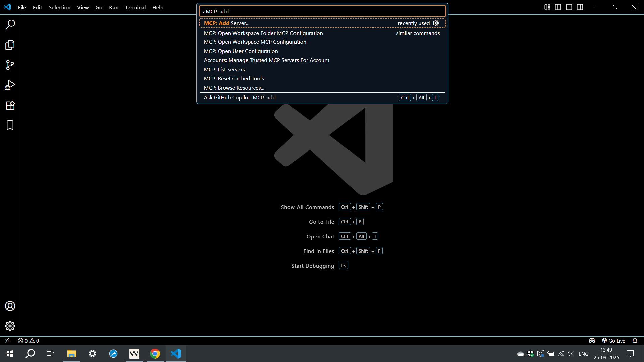Select MCP: Add Server command
Viewport: 644px width, 362px height.
click(227, 23)
